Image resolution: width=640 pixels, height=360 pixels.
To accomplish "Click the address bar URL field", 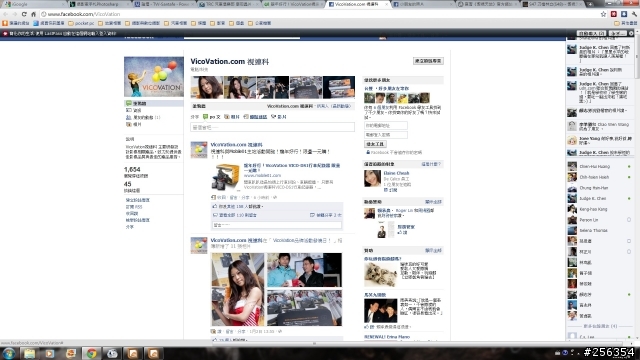I will click(x=318, y=14).
